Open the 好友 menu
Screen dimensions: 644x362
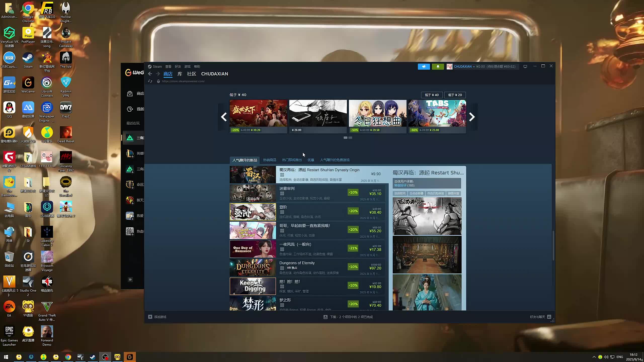pos(178,67)
